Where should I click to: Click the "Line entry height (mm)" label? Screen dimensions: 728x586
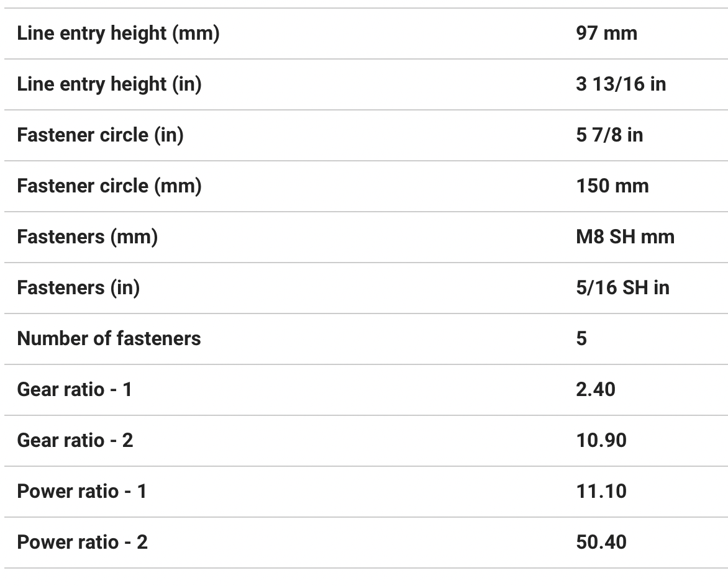118,34
